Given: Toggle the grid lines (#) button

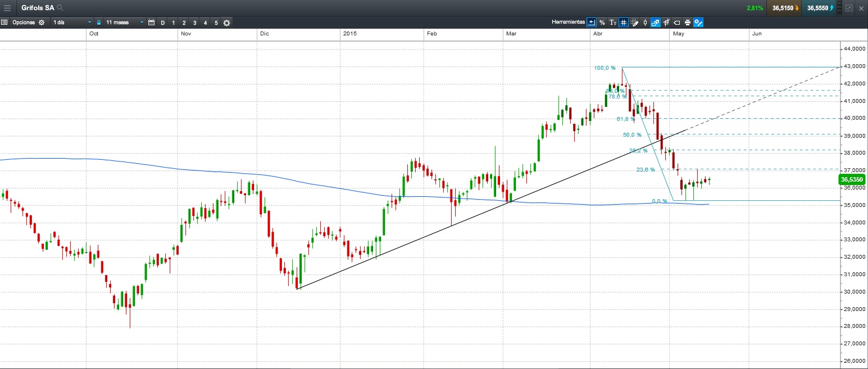Looking at the screenshot, I should [623, 22].
